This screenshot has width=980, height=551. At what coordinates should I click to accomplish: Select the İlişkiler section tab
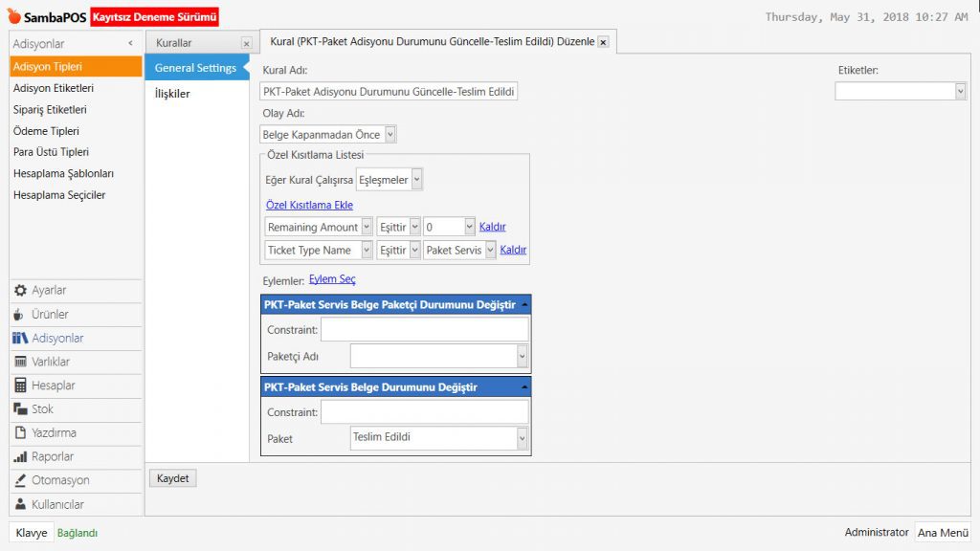click(x=172, y=94)
